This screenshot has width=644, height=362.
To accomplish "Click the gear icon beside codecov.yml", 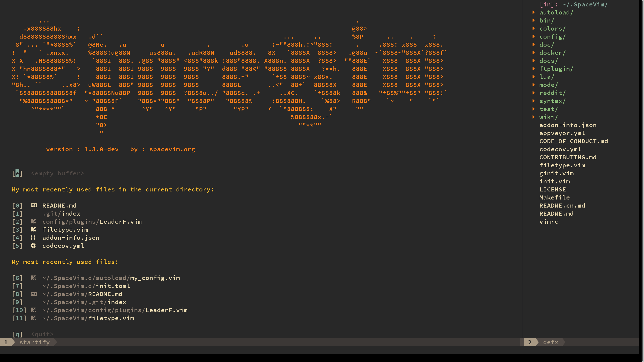I will (33, 246).
